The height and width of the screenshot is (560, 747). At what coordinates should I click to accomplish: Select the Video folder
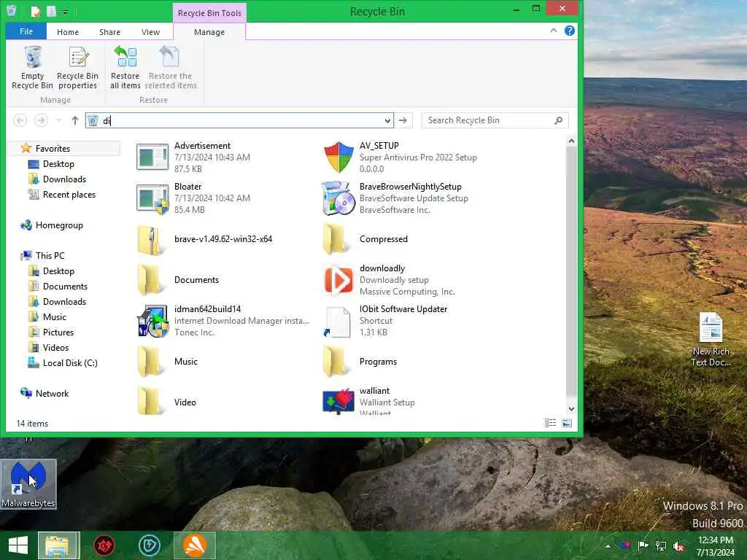click(x=150, y=402)
